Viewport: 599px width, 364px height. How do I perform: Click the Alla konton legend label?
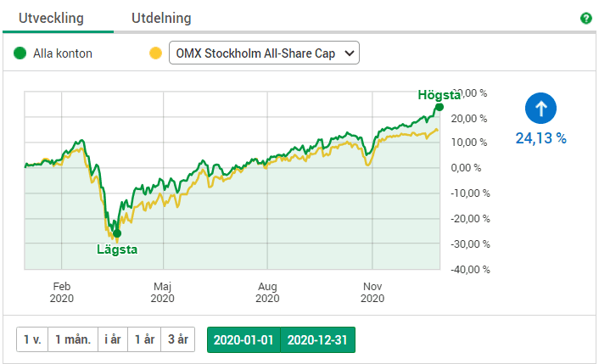point(63,53)
